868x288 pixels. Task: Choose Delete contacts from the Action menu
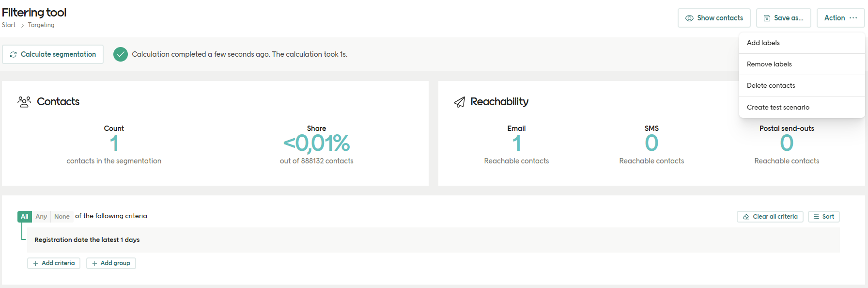(x=771, y=85)
